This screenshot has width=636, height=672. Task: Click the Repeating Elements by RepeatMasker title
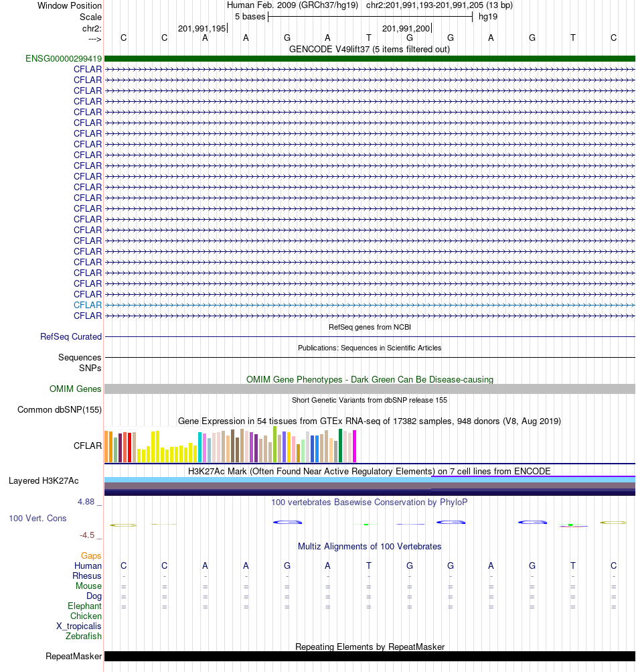(x=370, y=647)
